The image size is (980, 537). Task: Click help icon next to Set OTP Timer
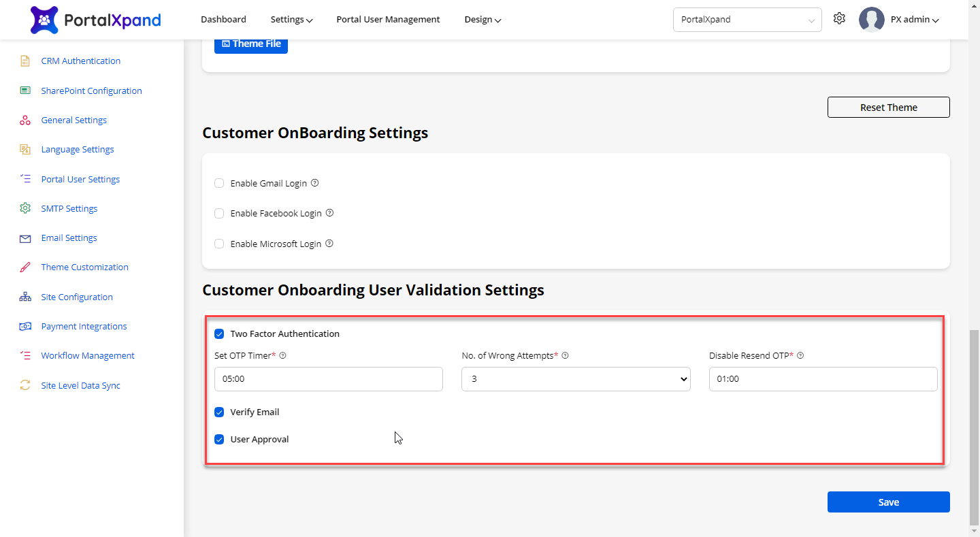point(283,355)
